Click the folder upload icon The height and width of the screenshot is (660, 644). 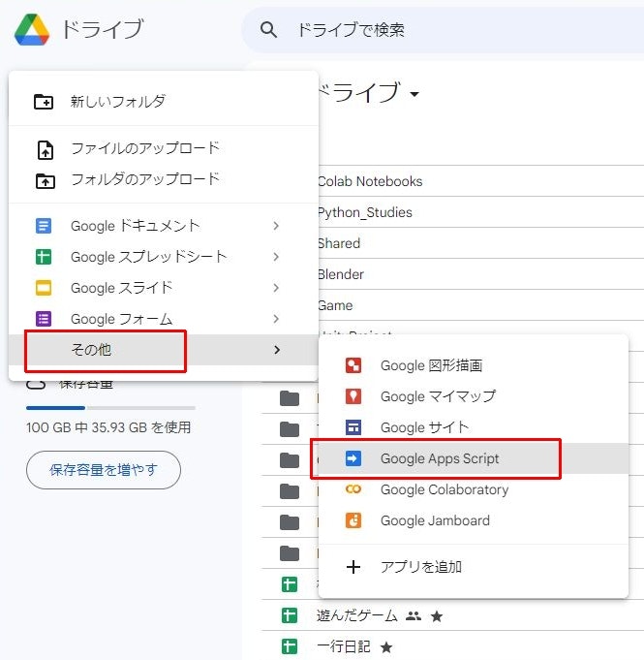click(45, 181)
